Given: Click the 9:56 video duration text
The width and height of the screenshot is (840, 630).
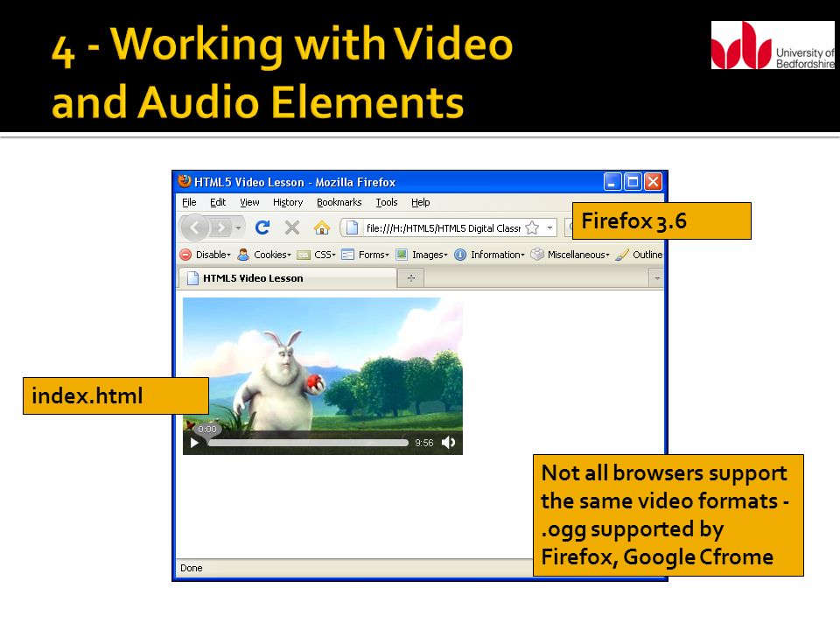Looking at the screenshot, I should [424, 443].
